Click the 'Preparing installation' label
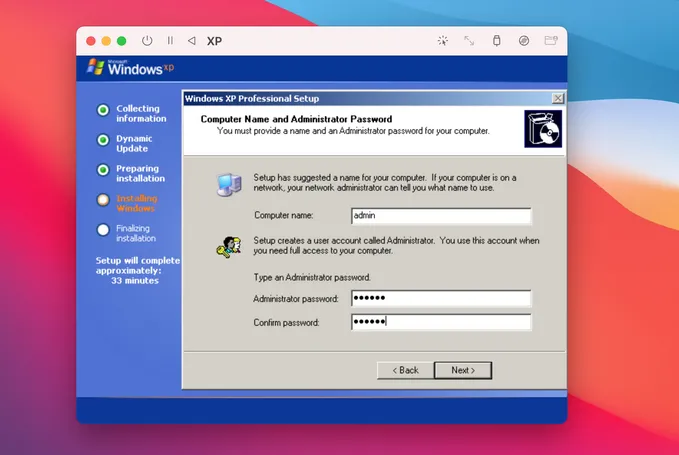The width and height of the screenshot is (679, 455). click(141, 173)
